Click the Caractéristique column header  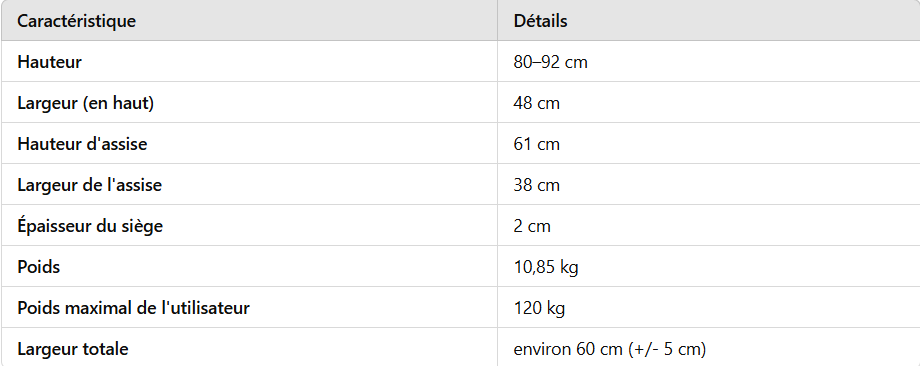tap(76, 21)
